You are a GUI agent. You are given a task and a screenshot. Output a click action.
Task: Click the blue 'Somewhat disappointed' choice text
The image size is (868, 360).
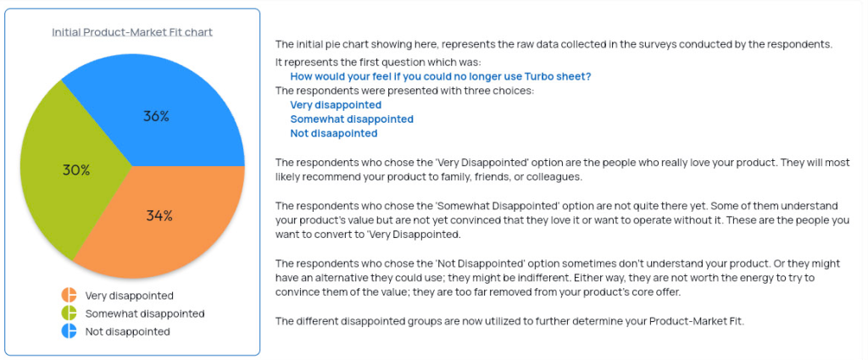pos(352,119)
